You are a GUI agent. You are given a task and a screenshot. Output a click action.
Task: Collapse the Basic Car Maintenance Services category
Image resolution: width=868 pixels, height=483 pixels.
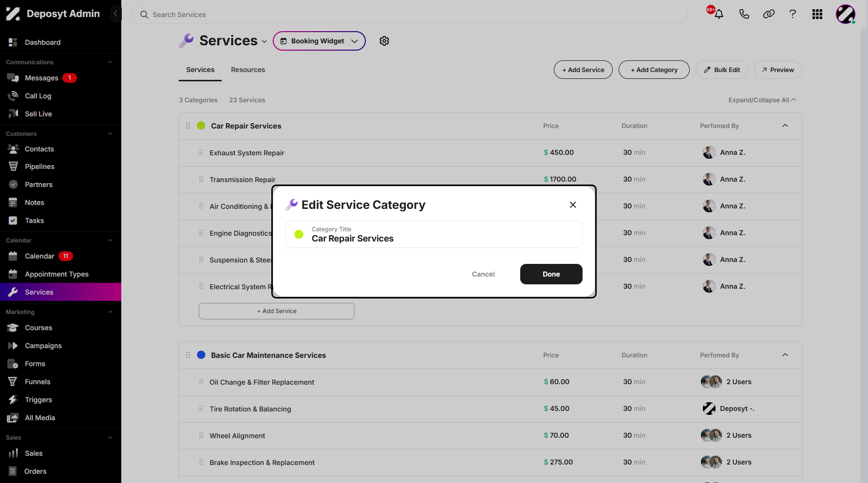(x=785, y=355)
